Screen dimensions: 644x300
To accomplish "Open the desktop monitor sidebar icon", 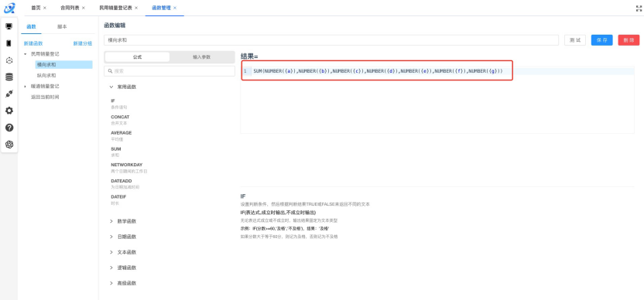I will [x=9, y=26].
